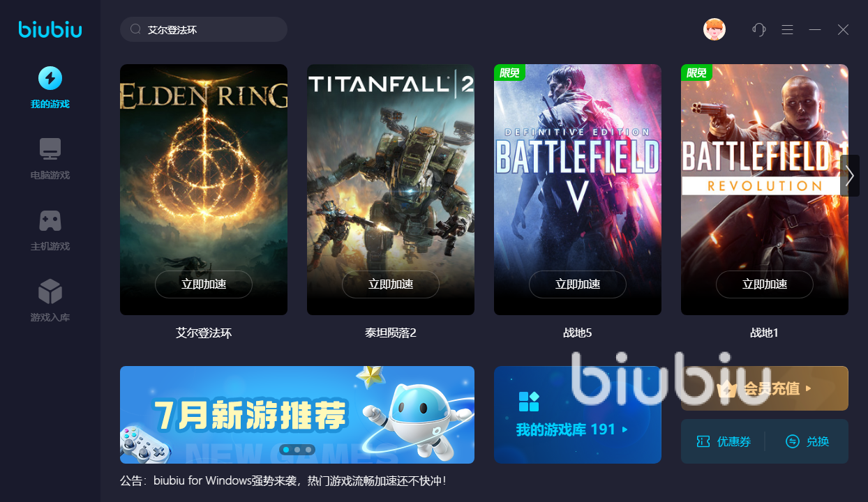
Task: Open the 7月新游推荐 banner
Action: coord(297,415)
